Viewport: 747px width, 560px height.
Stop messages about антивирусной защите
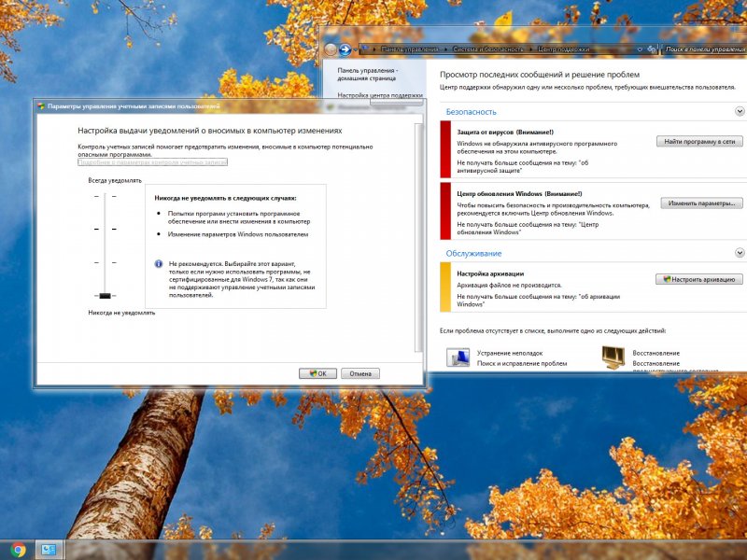click(523, 166)
